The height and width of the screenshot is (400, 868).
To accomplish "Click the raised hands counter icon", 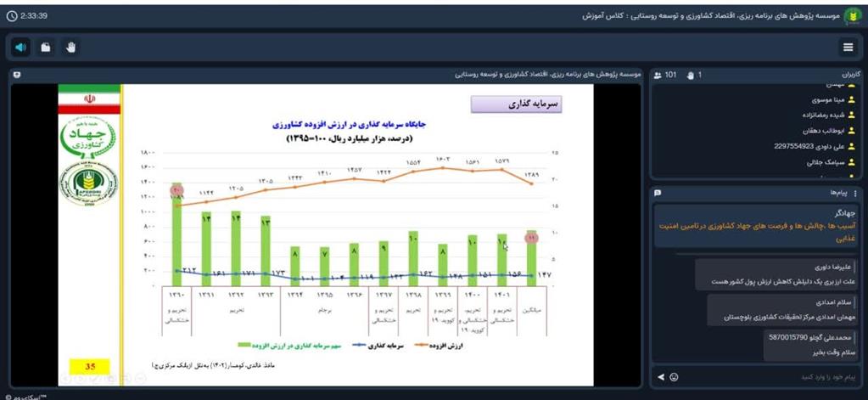I will pyautogui.click(x=690, y=75).
